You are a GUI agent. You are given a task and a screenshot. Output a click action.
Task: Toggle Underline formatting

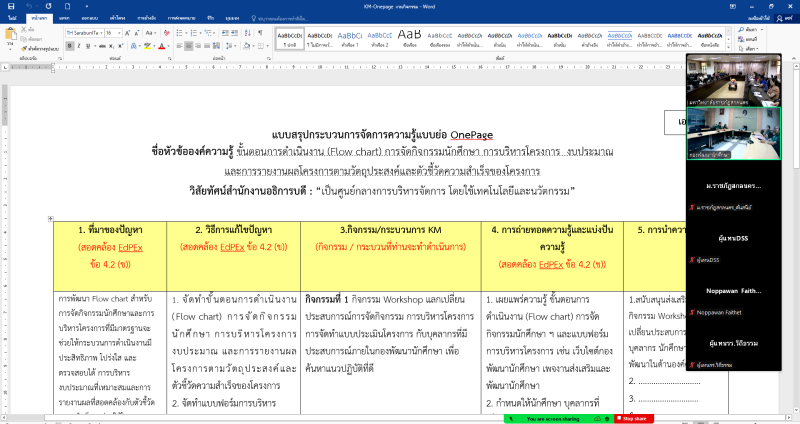pos(88,47)
